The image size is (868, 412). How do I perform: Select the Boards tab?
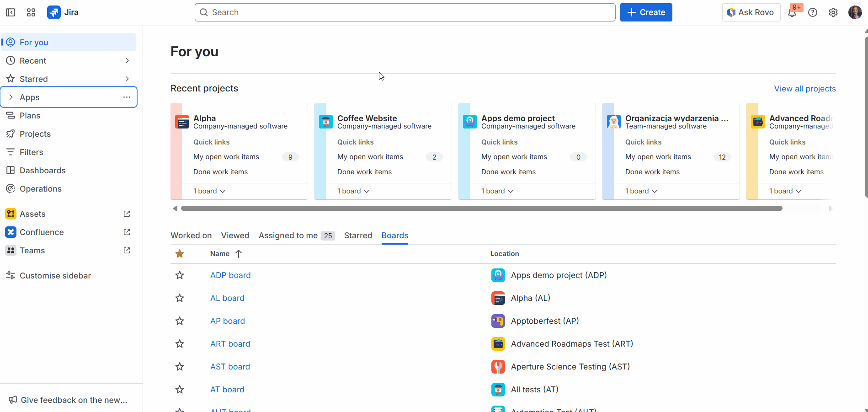pyautogui.click(x=395, y=235)
